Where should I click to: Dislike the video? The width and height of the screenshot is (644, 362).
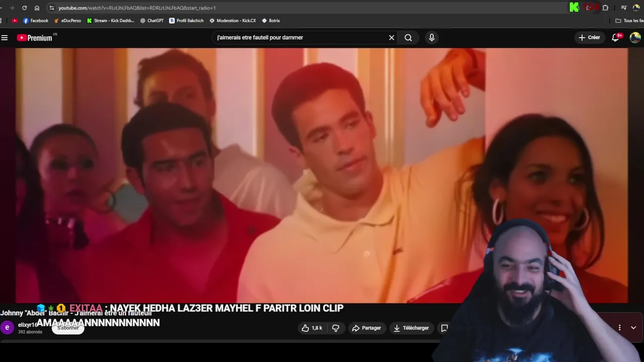point(336,328)
